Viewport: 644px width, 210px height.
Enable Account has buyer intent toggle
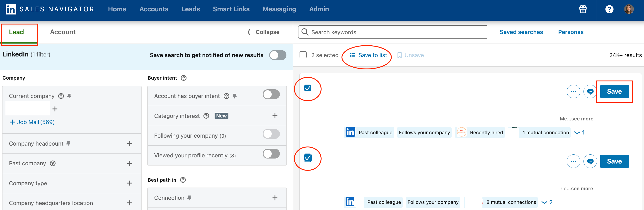pyautogui.click(x=271, y=94)
